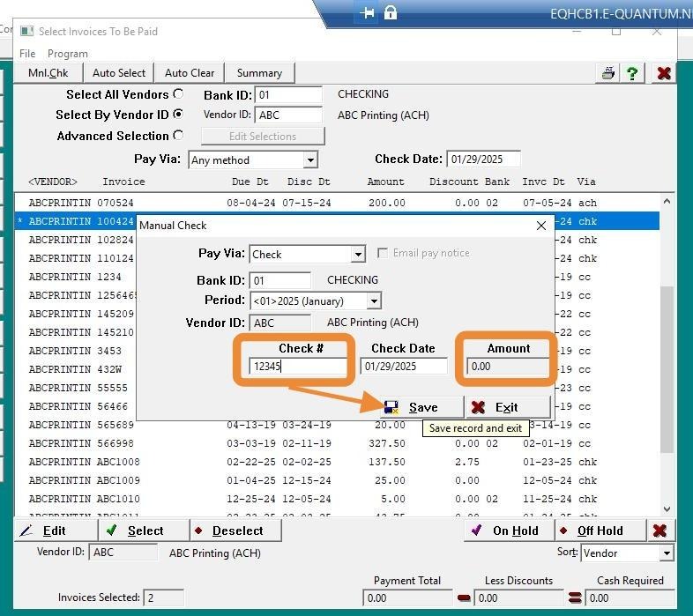The image size is (693, 616).
Task: Click the dialog's Check Date field
Action: coord(404,367)
